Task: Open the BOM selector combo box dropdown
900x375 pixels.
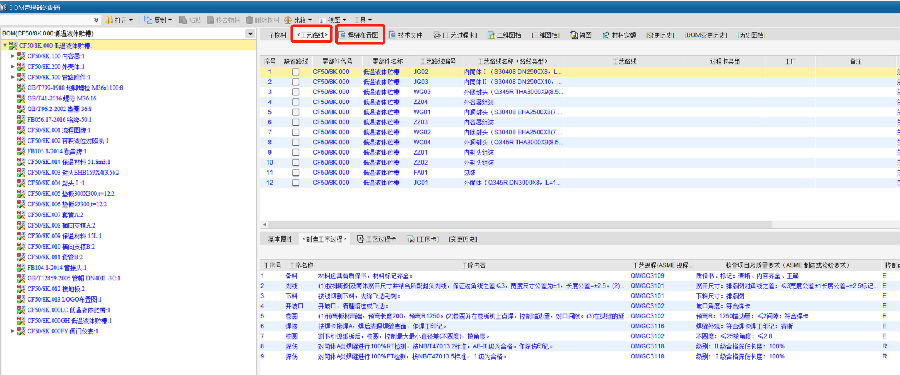Action: pos(250,34)
